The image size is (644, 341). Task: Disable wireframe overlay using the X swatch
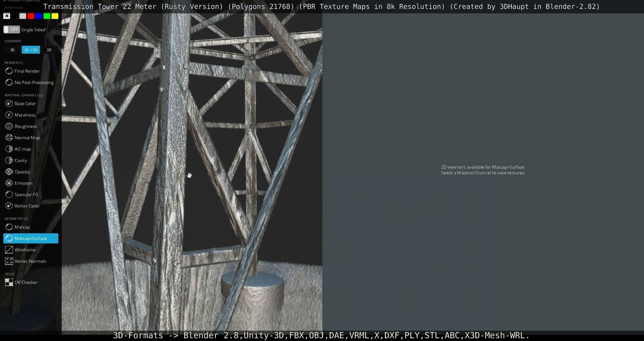tap(7, 16)
